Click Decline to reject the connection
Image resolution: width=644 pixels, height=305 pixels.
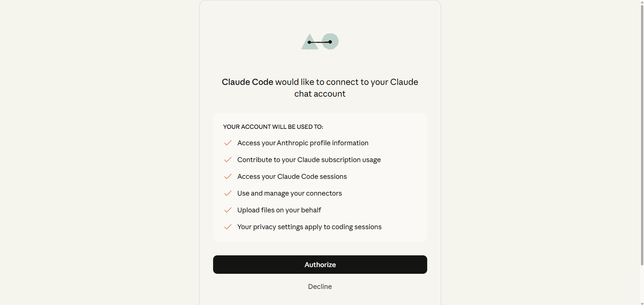pyautogui.click(x=319, y=287)
